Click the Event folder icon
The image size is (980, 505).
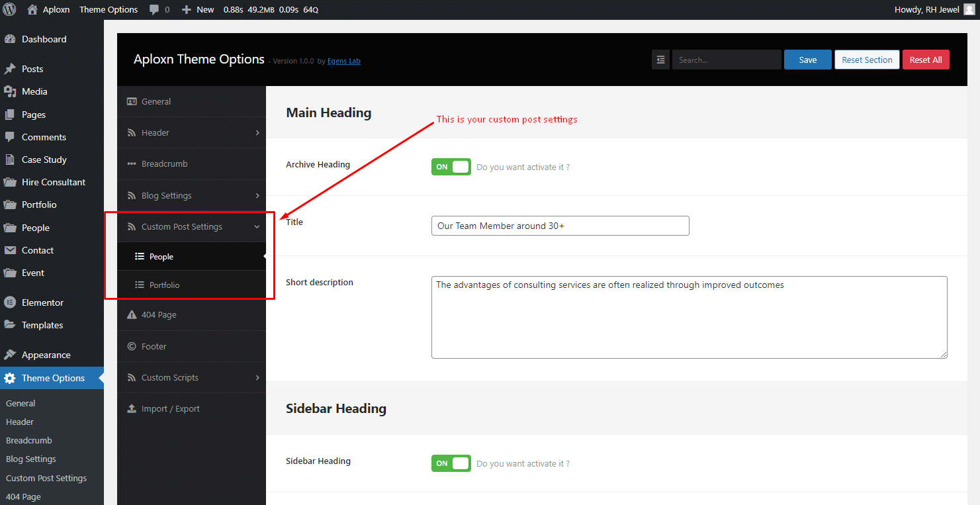(10, 273)
